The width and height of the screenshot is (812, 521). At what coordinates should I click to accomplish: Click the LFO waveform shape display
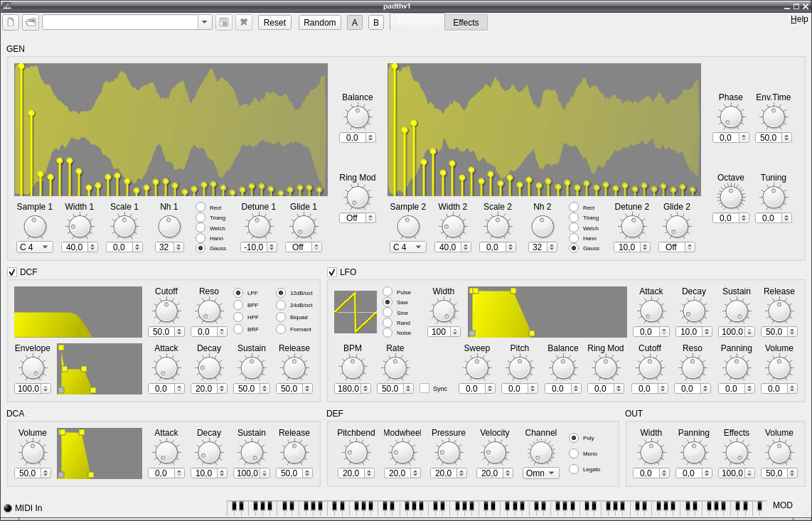point(356,312)
